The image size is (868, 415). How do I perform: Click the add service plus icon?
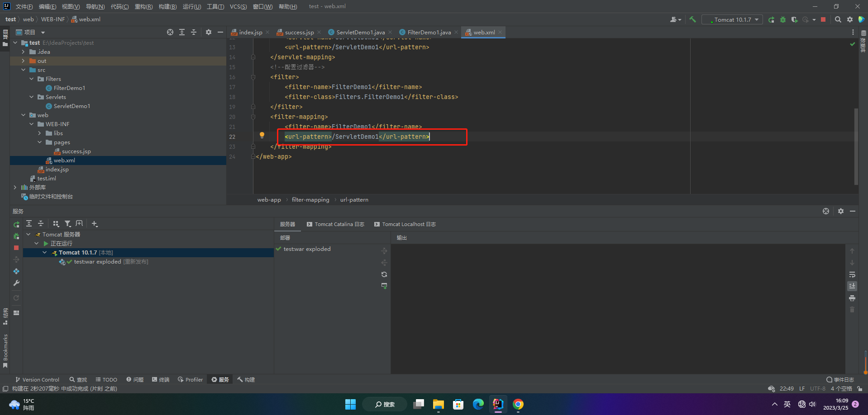click(x=95, y=224)
